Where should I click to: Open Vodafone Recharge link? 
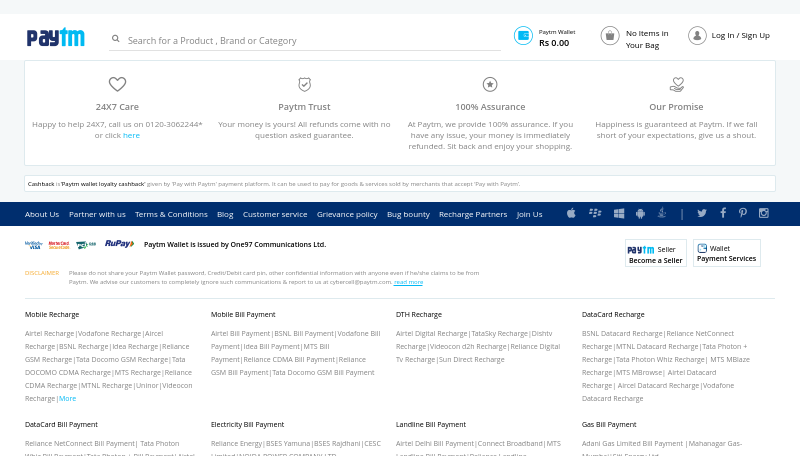[109, 334]
